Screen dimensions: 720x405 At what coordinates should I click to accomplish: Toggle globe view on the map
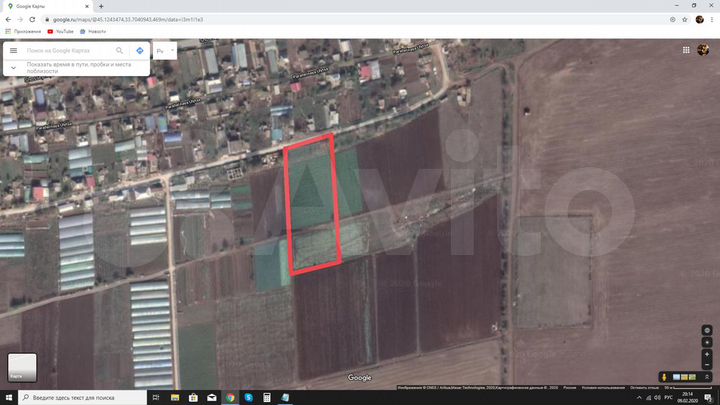coord(707,330)
